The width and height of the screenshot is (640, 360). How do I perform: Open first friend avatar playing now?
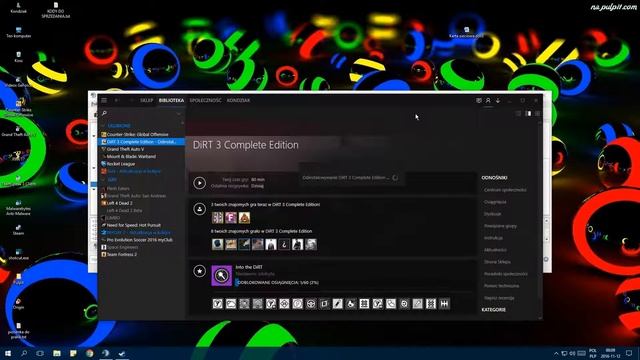[x=218, y=218]
